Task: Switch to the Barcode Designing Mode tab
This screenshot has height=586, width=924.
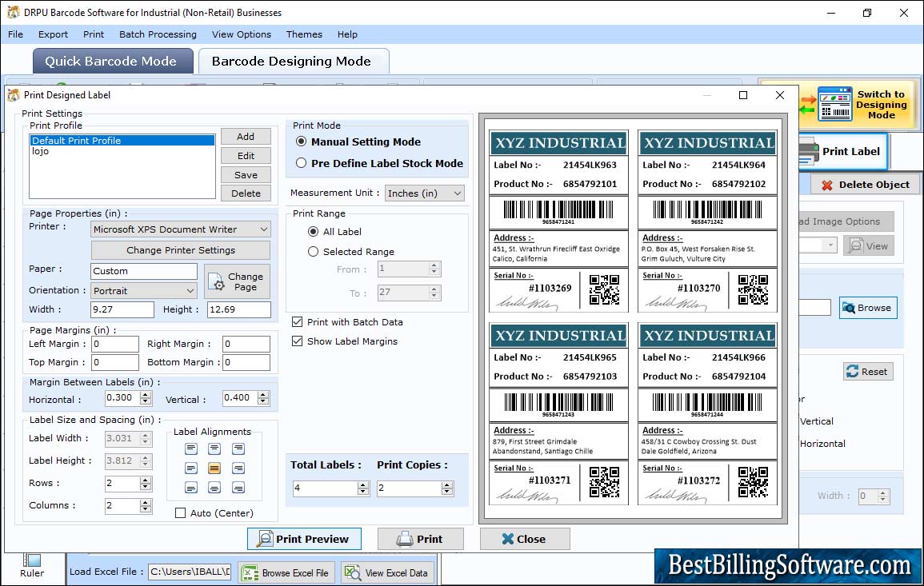Action: pyautogui.click(x=291, y=62)
